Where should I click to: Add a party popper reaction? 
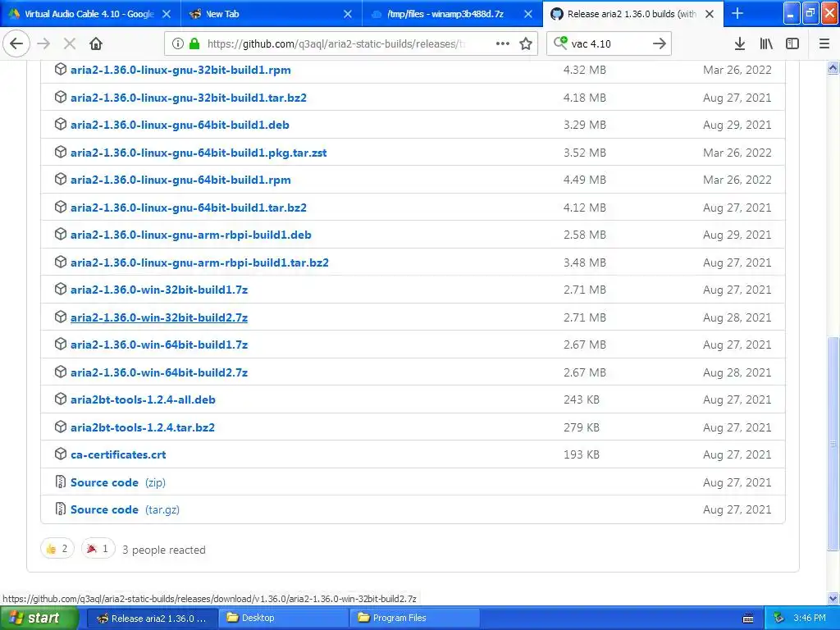[98, 548]
